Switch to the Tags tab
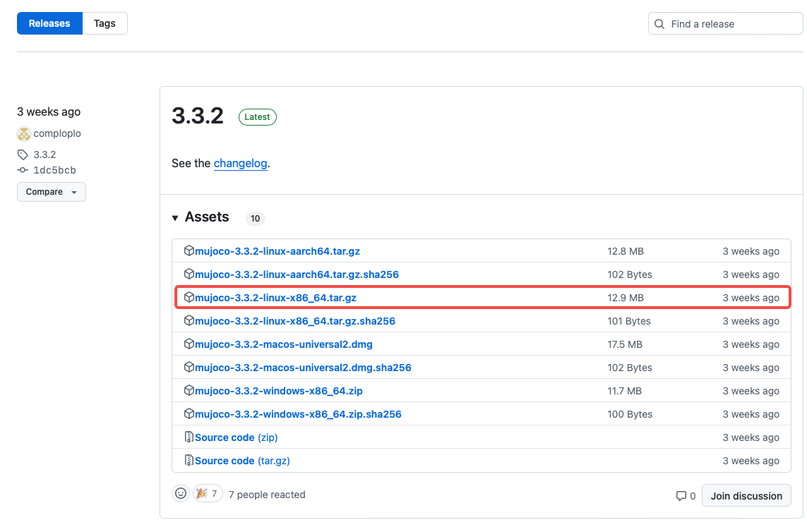807x532 pixels. pos(104,24)
